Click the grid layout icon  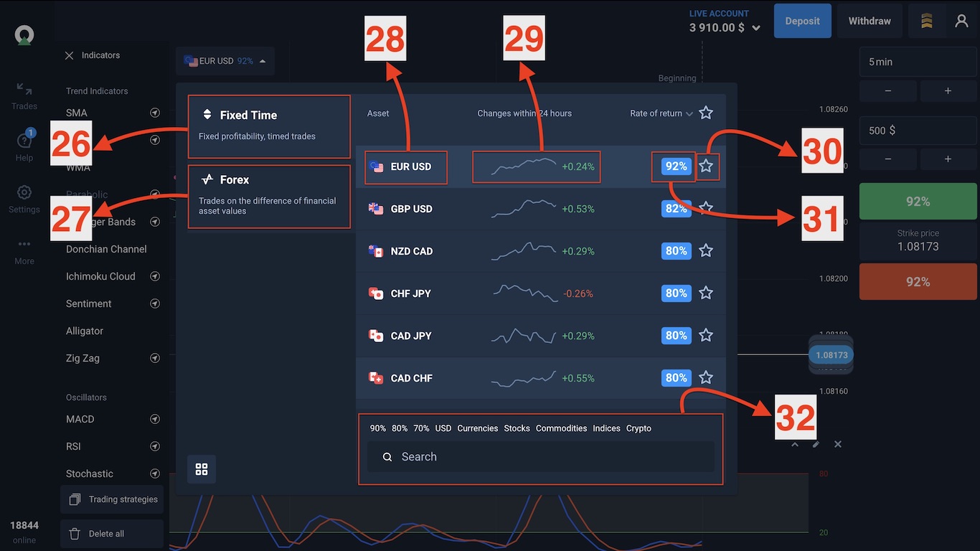202,469
